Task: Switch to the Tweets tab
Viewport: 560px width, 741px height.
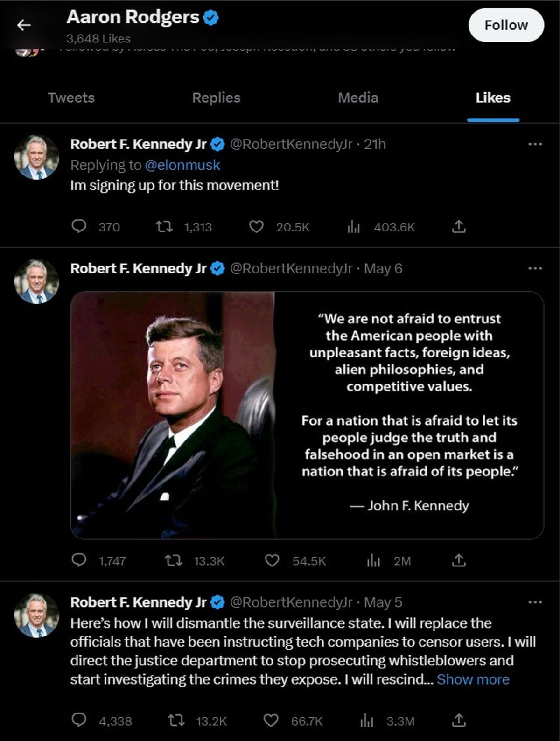Action: [71, 98]
